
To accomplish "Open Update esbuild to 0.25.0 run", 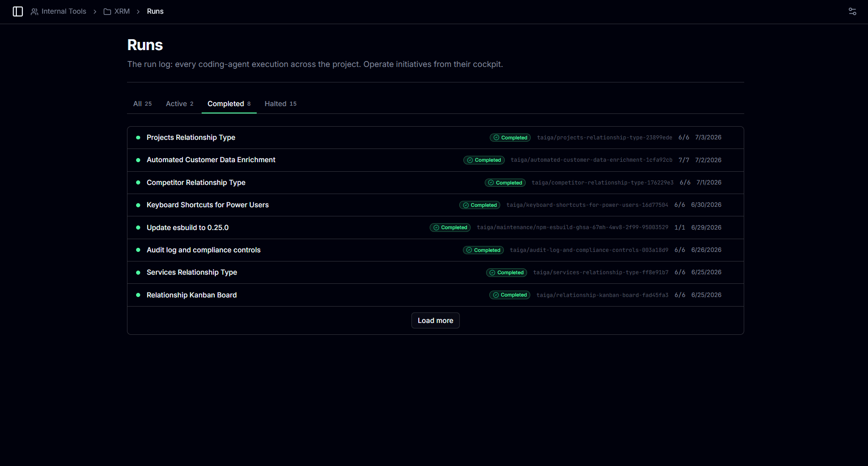I will 436,228.
